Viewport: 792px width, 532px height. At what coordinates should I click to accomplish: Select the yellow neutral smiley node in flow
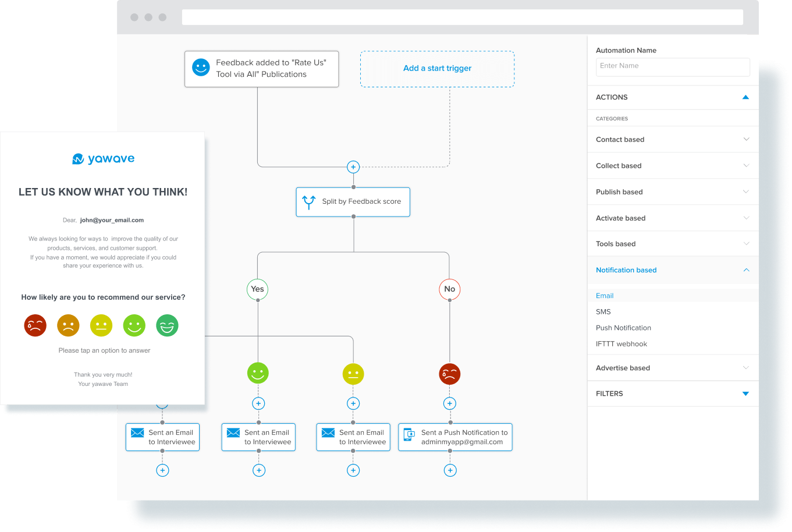click(353, 374)
